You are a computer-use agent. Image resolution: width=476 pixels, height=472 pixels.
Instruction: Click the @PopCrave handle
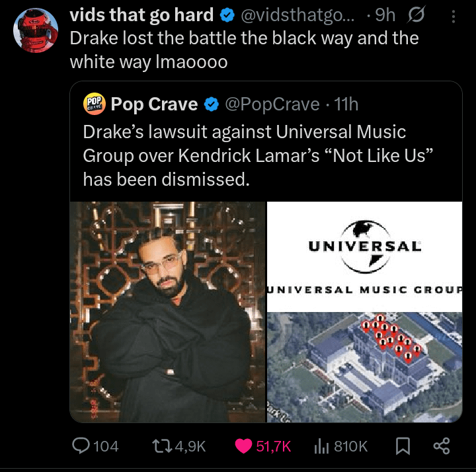pyautogui.click(x=272, y=104)
